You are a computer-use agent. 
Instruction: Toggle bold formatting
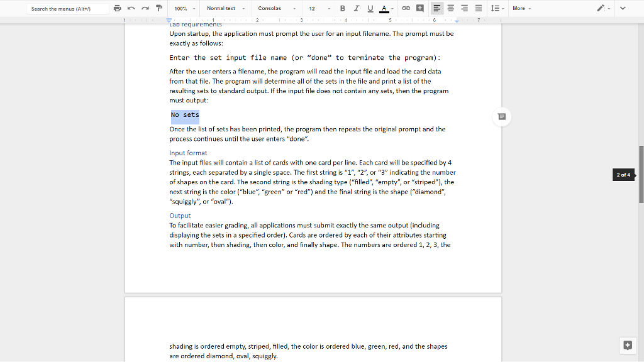(x=343, y=8)
